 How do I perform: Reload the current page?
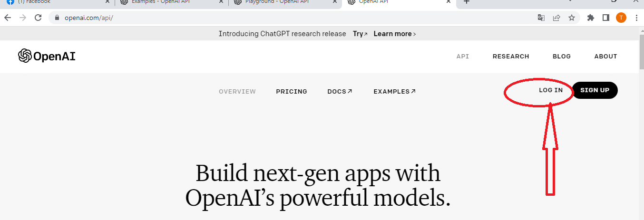pyautogui.click(x=38, y=18)
